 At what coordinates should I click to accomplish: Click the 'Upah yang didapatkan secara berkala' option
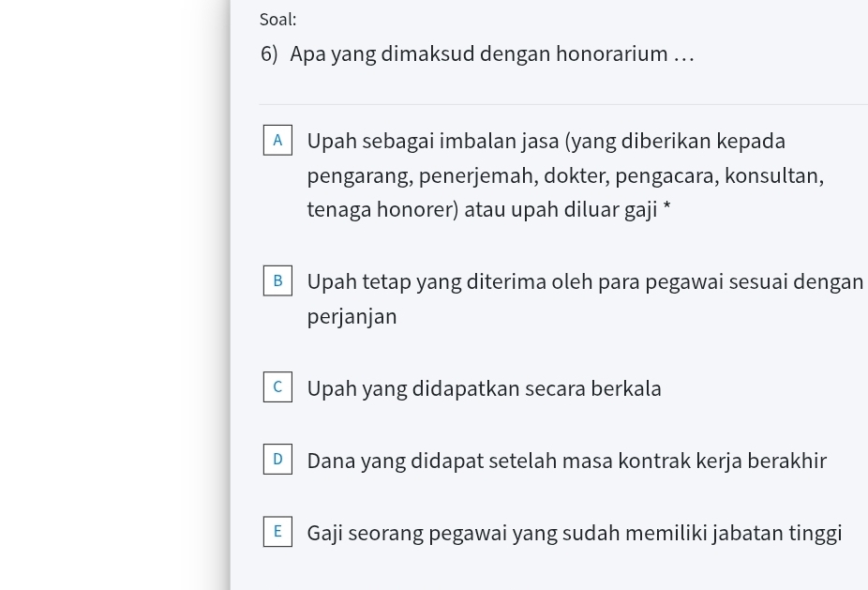click(484, 387)
